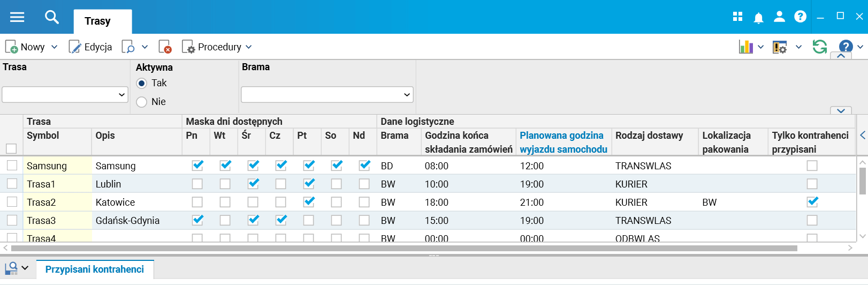Screen dimensions: 868x285
Task: Click the scroll down arrow in grid
Action: click(x=863, y=236)
